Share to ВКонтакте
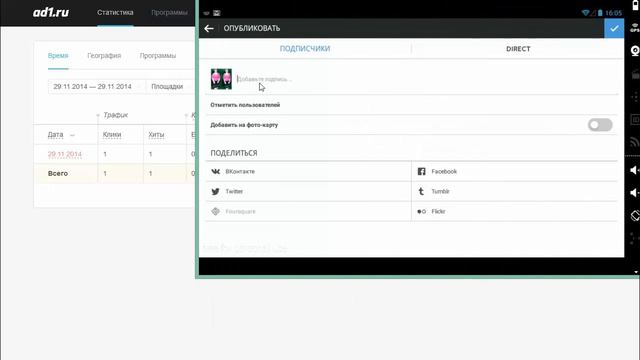 [308, 171]
